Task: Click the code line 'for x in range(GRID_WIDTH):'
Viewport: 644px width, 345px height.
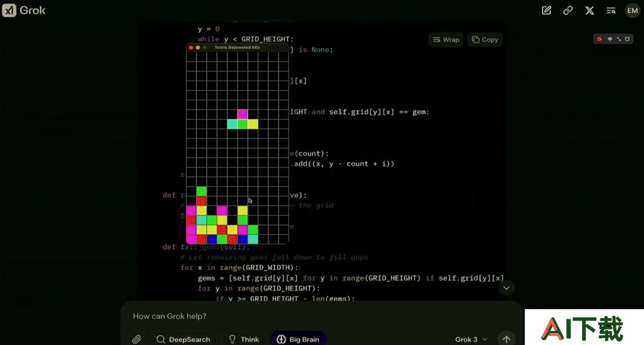Action: coord(239,267)
